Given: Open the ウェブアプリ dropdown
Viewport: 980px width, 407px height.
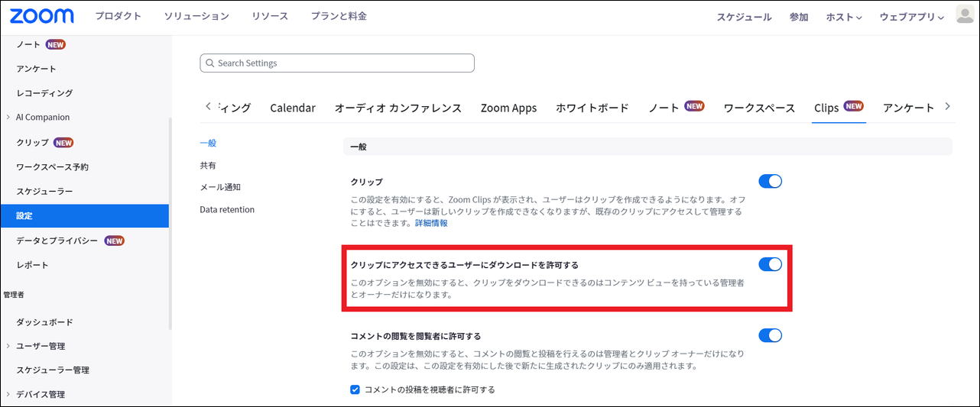Looking at the screenshot, I should [x=912, y=17].
